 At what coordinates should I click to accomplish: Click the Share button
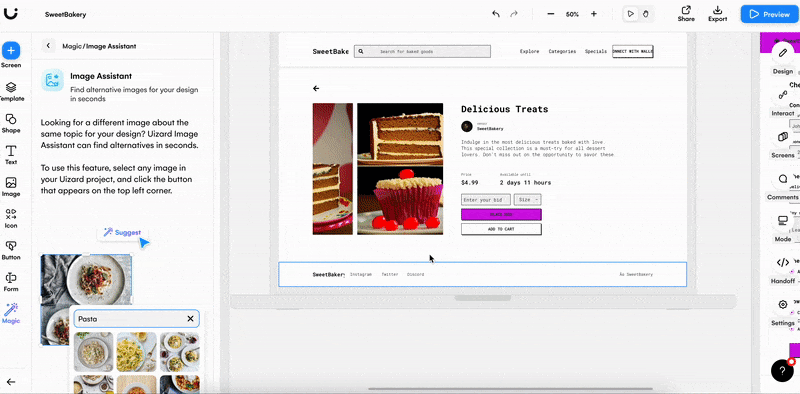pyautogui.click(x=686, y=14)
